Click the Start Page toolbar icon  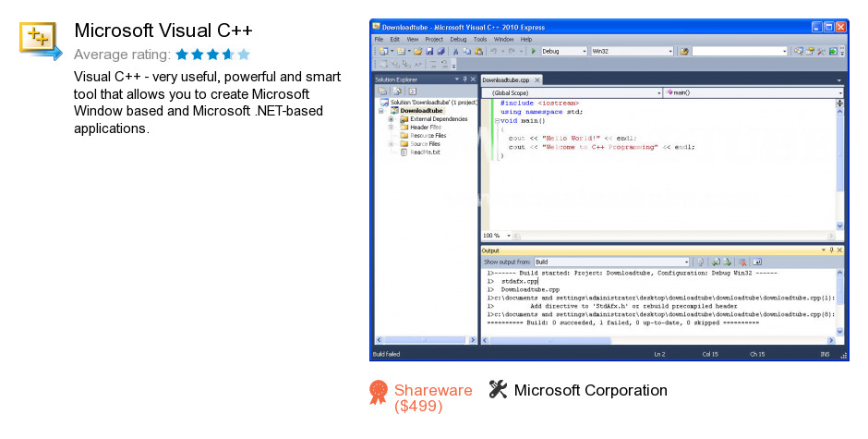pyautogui.click(x=833, y=51)
